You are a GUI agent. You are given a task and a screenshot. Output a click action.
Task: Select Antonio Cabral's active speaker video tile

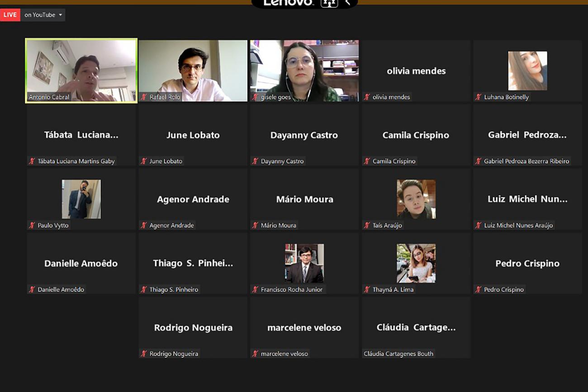(x=81, y=71)
